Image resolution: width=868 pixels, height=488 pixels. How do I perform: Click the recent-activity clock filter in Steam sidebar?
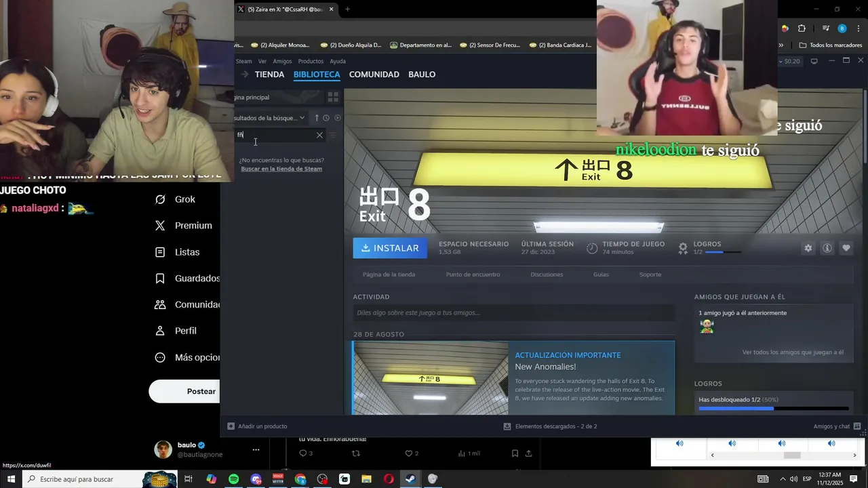click(326, 118)
